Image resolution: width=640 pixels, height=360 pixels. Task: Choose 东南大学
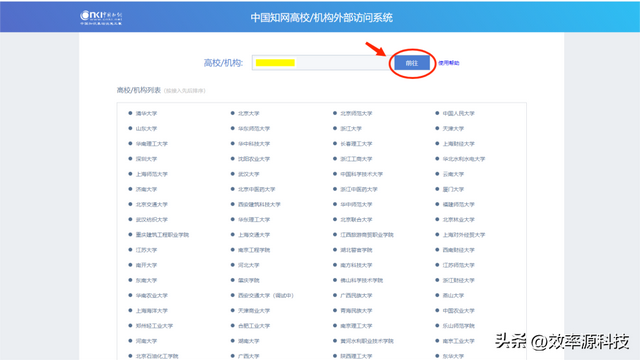tap(146, 280)
